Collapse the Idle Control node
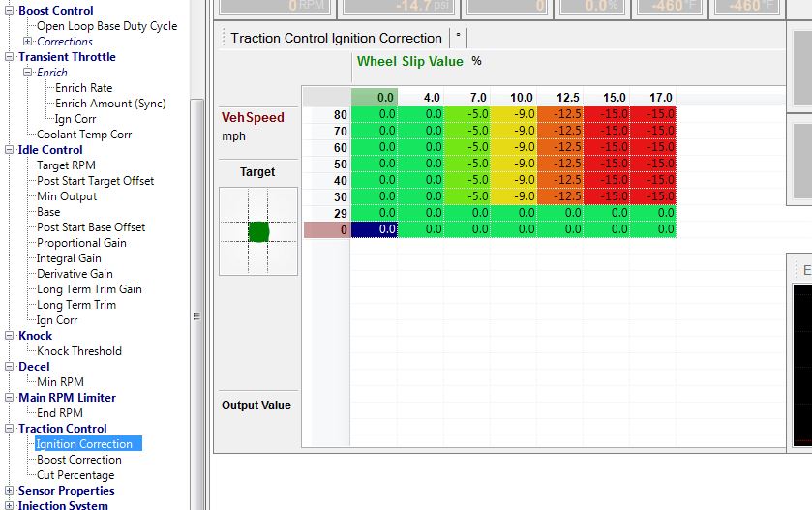This screenshot has height=510, width=812. click(9, 150)
